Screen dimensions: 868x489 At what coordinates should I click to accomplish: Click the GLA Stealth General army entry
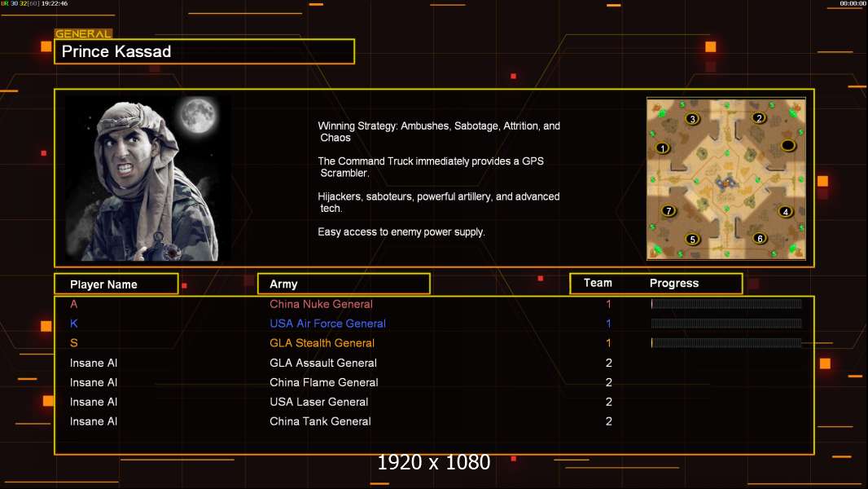(322, 343)
